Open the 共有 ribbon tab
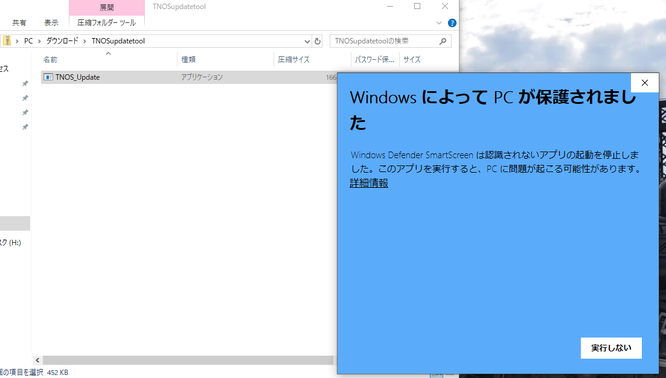666x378 pixels. [x=19, y=23]
